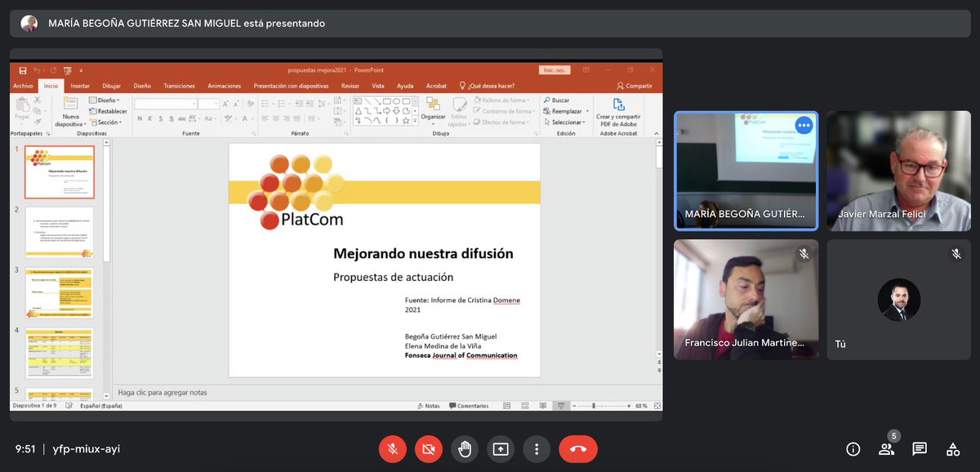Click start-from-beginning slideshow icon in quick access

[x=67, y=71]
